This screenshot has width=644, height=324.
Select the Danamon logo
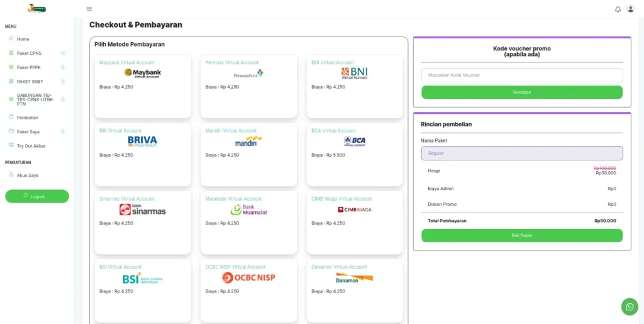[x=355, y=278]
